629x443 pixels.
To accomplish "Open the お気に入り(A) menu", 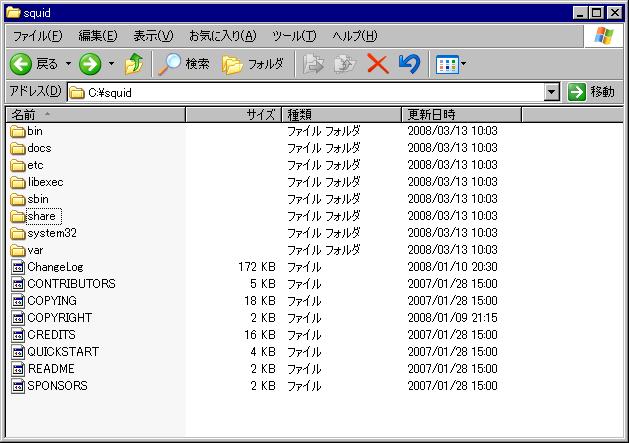I will [x=223, y=36].
